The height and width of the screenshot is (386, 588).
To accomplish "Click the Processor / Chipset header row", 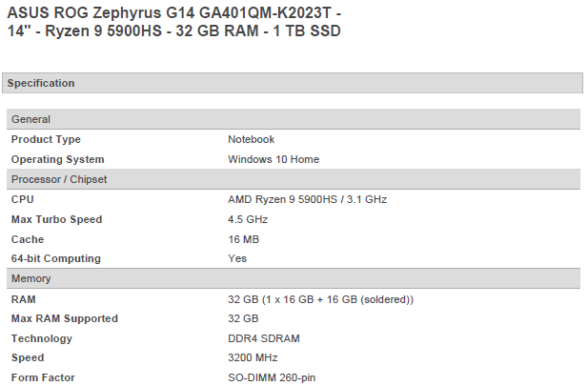I will [x=57, y=179].
